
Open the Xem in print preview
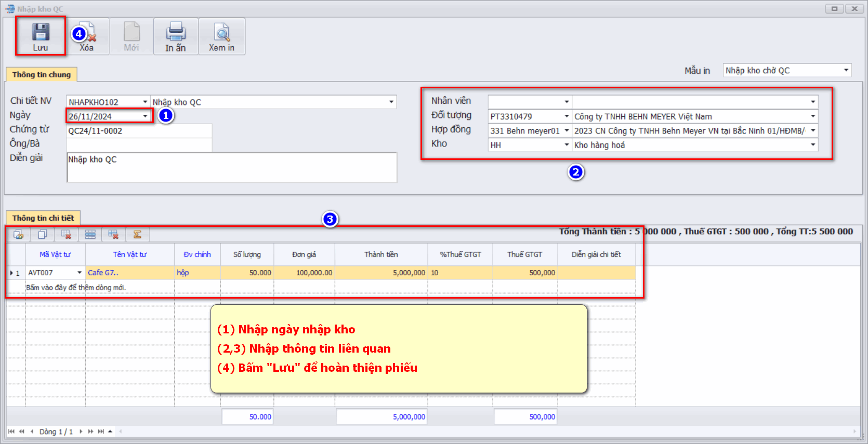point(221,36)
